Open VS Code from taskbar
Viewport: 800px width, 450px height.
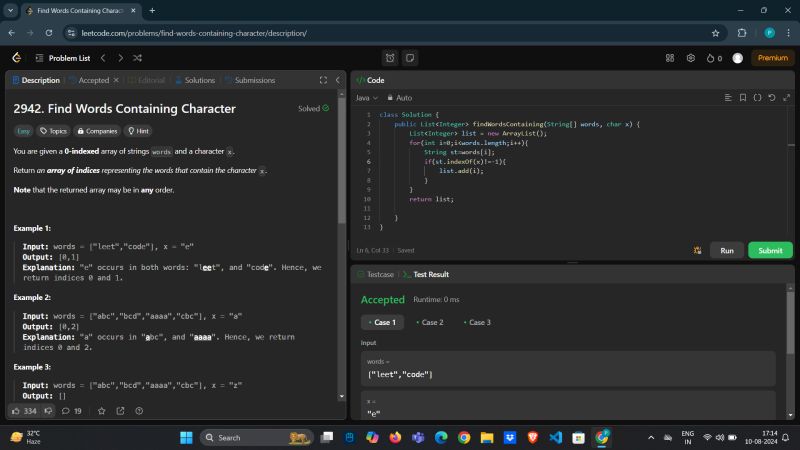pyautogui.click(x=556, y=438)
